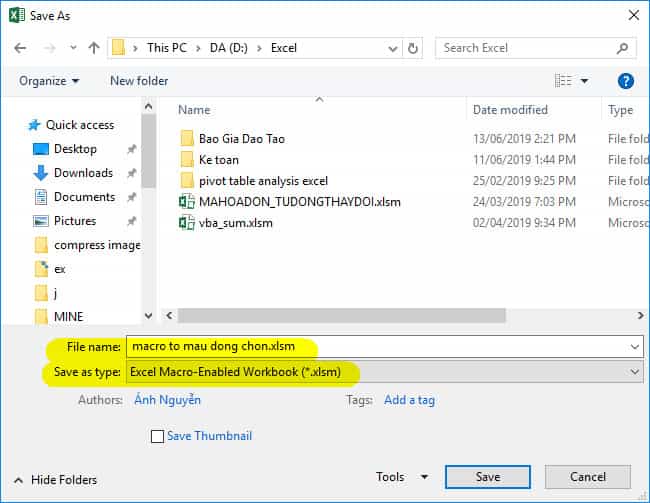Click the Ke toan folder icon
The height and width of the screenshot is (503, 650).
(x=187, y=160)
